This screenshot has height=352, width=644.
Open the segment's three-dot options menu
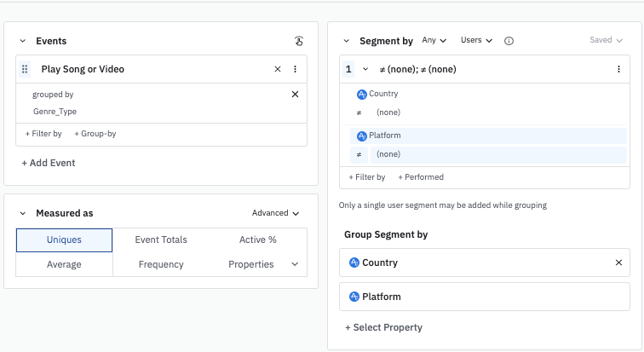point(619,69)
